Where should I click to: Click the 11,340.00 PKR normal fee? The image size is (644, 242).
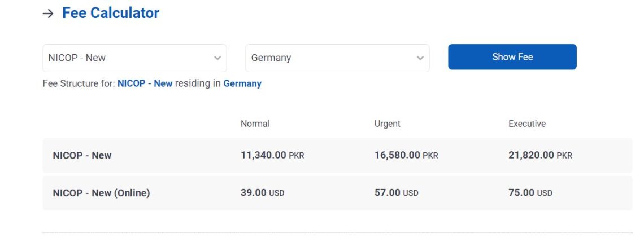click(272, 155)
